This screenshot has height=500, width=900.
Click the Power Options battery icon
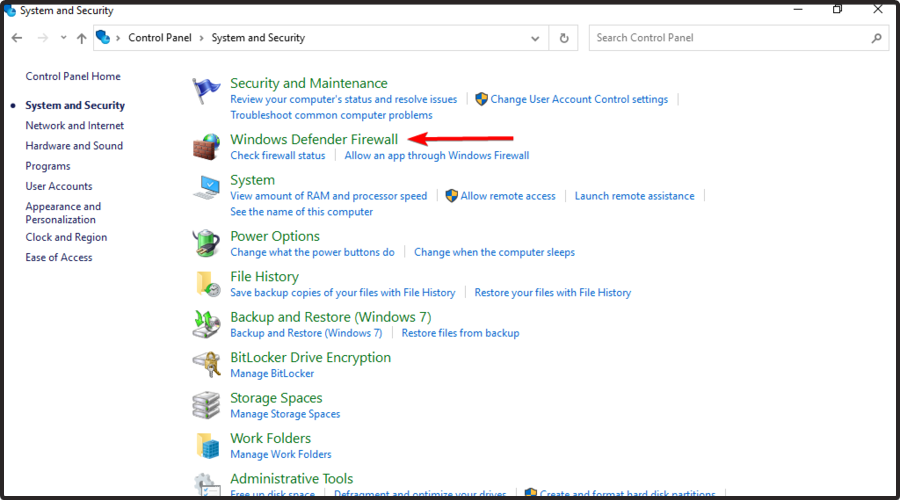coord(206,243)
